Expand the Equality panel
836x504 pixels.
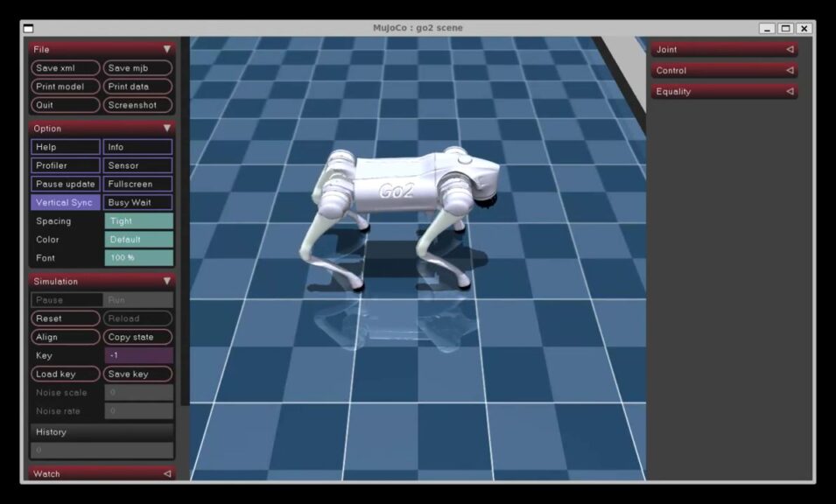coord(789,92)
